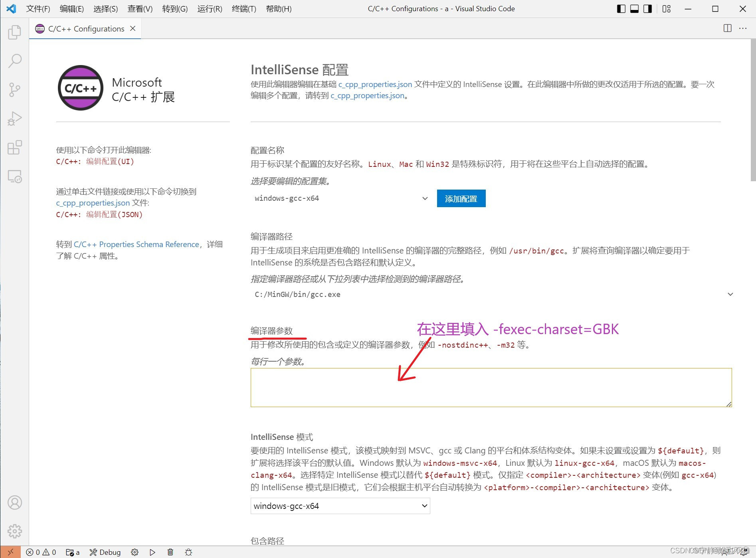Open the 编辑(E) menu
The width and height of the screenshot is (756, 558).
71,9
